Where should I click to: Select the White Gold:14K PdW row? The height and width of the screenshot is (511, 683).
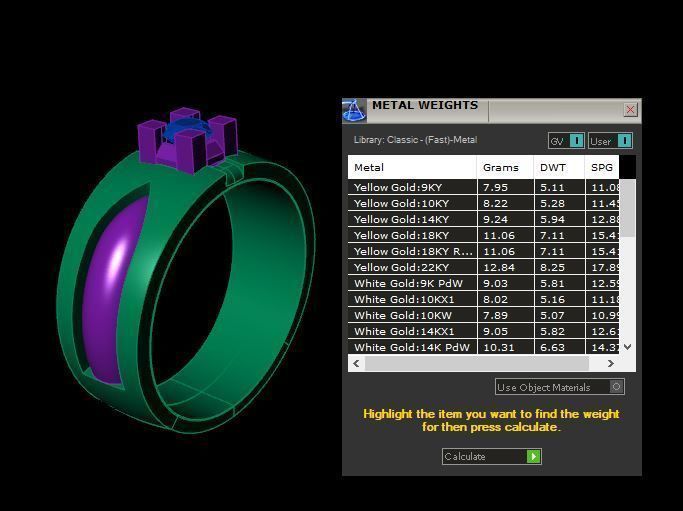[483, 347]
